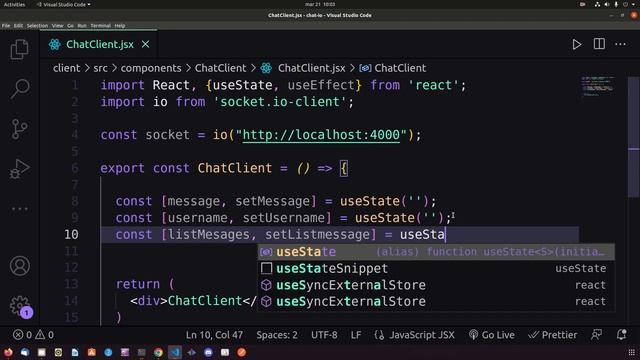
Task: Open the clock showing mar 21 10:03
Action: pos(320,4)
